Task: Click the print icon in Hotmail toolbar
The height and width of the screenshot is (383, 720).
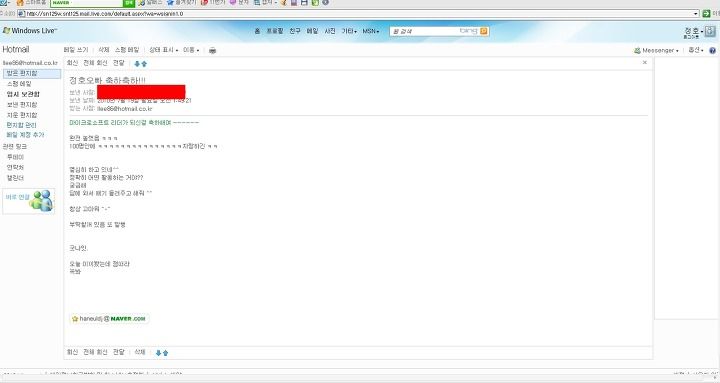Action: coord(212,50)
